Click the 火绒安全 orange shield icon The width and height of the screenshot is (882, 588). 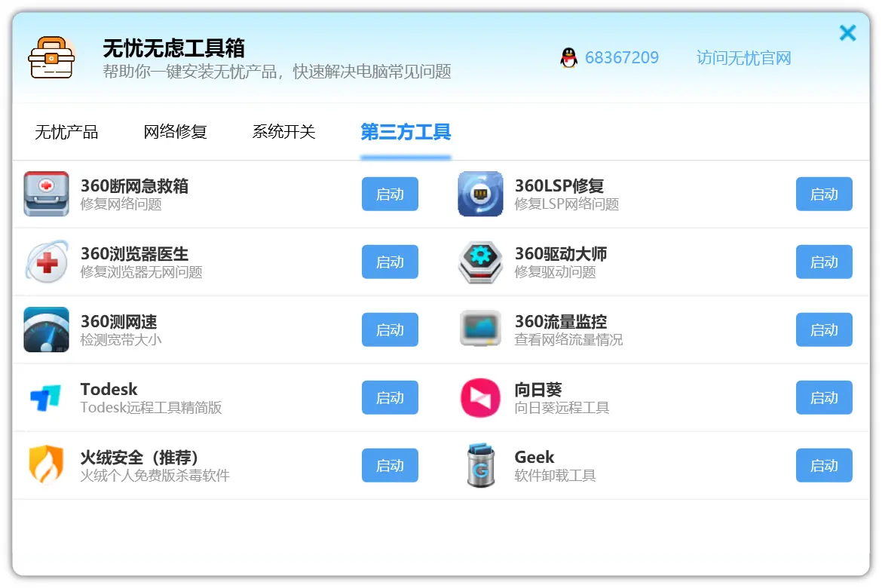pos(46,465)
